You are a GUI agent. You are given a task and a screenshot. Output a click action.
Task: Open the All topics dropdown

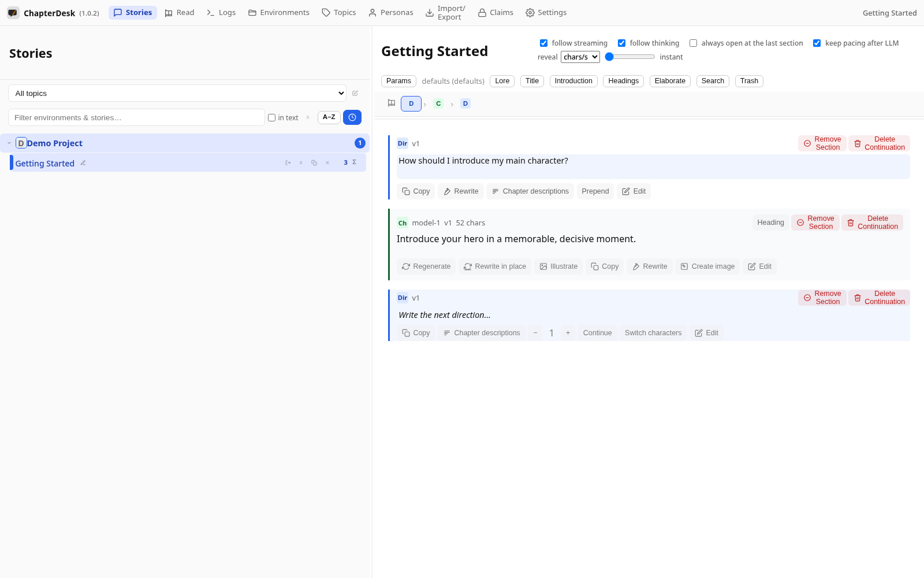(x=177, y=93)
